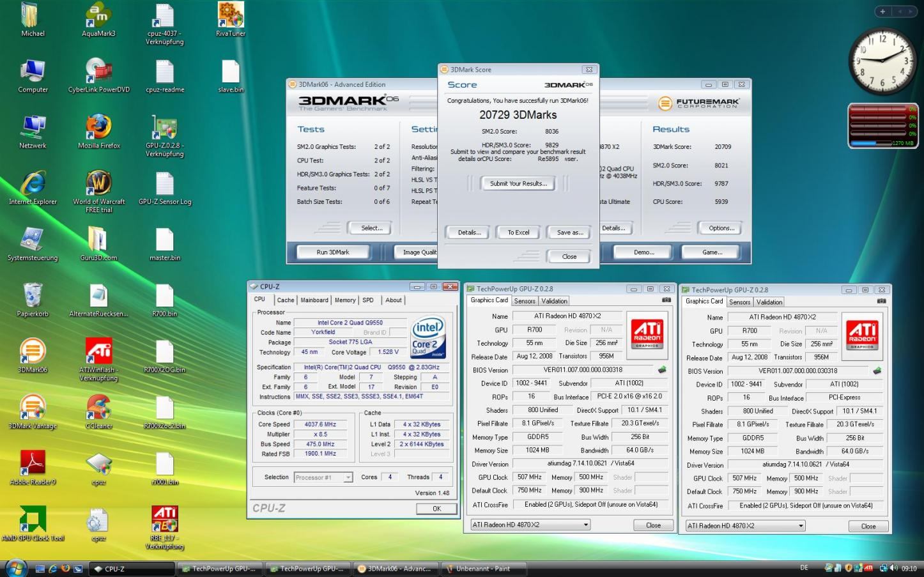Open the master.bin file icon
924x577 pixels.
coord(164,245)
